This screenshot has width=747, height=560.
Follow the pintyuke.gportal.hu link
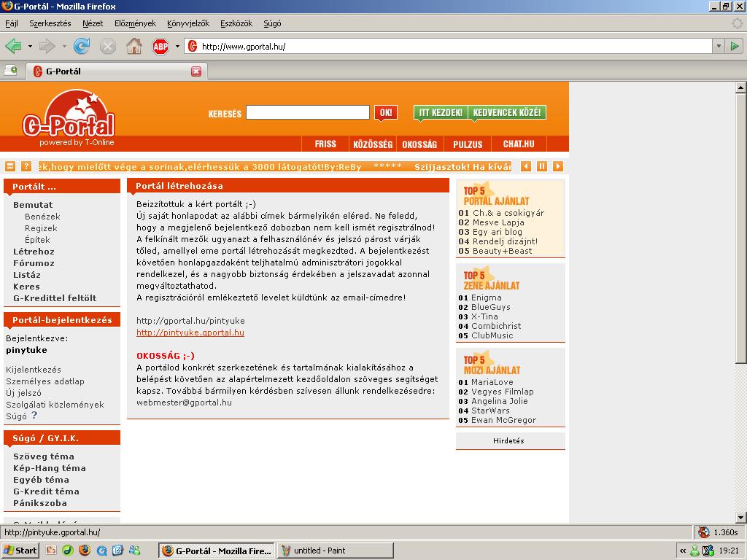pos(190,332)
